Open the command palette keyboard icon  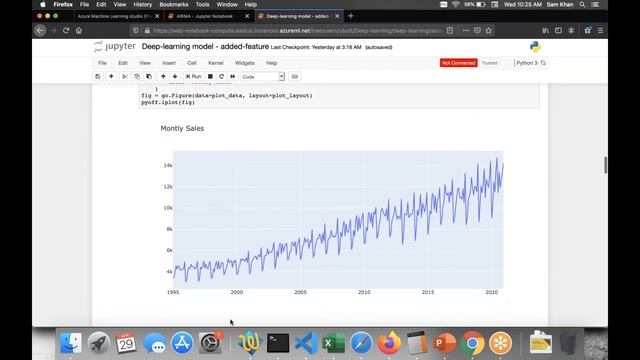click(295, 76)
